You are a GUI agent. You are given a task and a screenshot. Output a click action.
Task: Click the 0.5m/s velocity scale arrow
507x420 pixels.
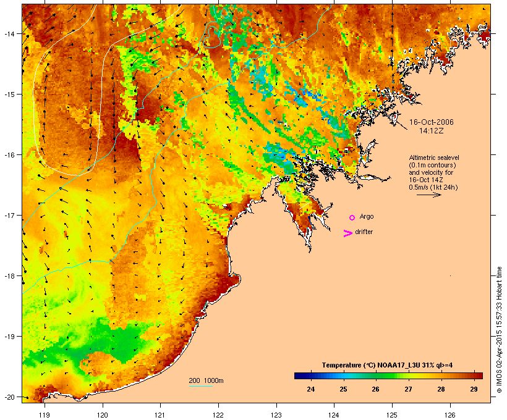(428, 195)
